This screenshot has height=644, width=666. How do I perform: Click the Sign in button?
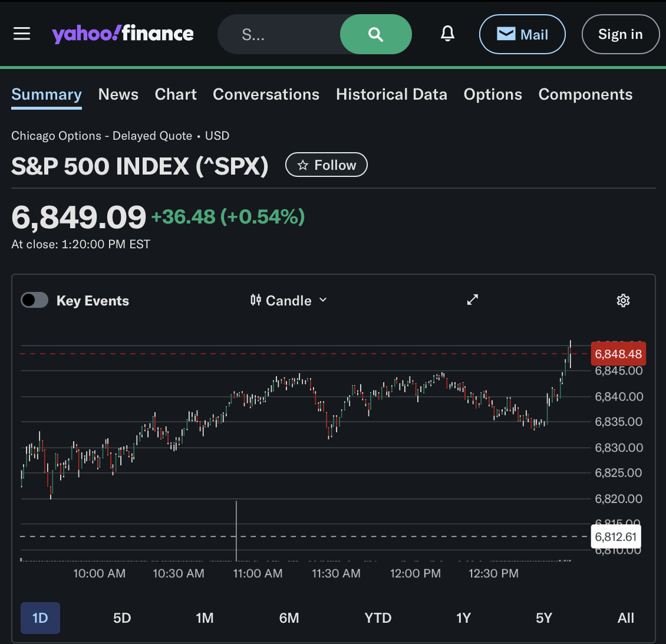click(620, 34)
